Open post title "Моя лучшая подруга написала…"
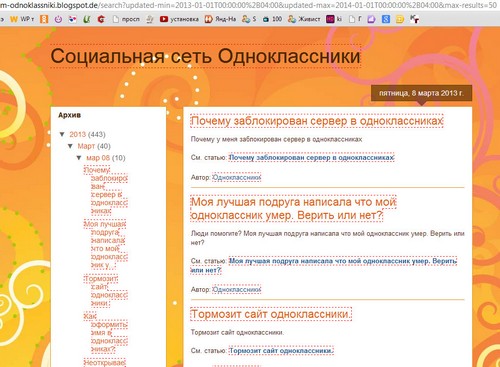500x367 pixels. pos(293,208)
